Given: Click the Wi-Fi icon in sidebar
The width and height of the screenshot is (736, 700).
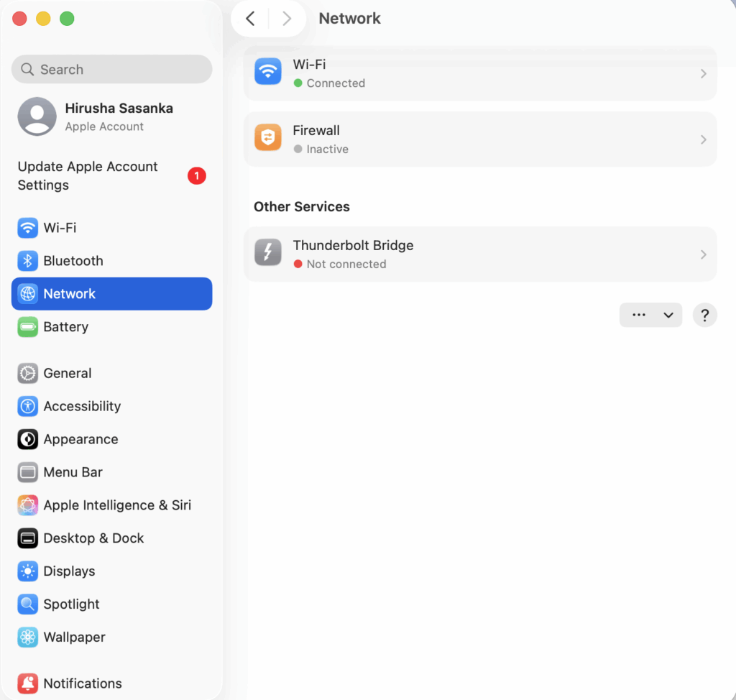Looking at the screenshot, I should (28, 228).
